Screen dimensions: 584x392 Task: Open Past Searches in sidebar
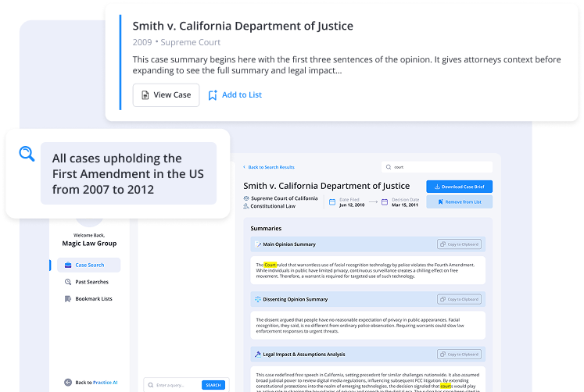(91, 282)
